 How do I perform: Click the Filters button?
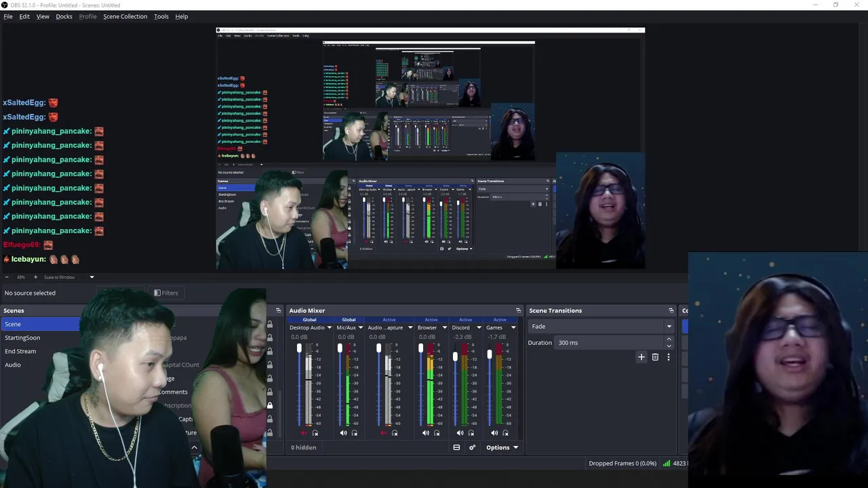pyautogui.click(x=166, y=293)
